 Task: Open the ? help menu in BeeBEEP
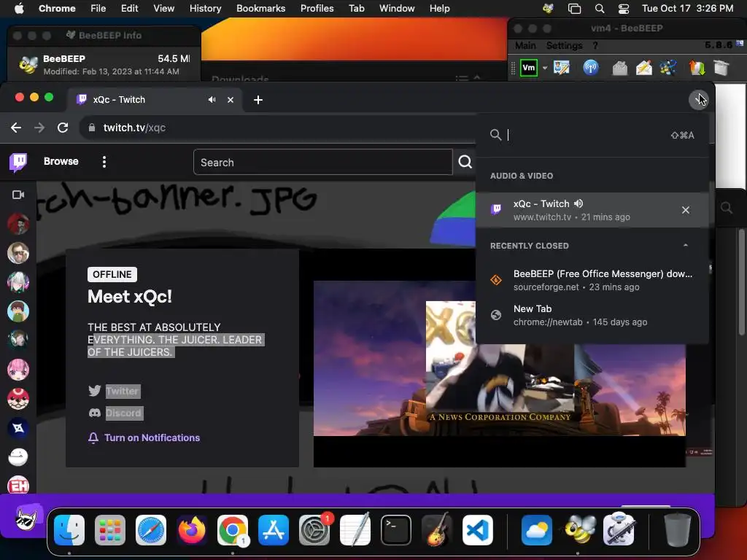coord(595,46)
